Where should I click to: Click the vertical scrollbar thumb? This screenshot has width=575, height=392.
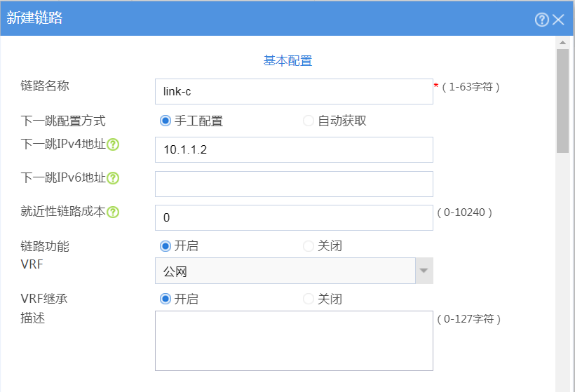pyautogui.click(x=562, y=101)
